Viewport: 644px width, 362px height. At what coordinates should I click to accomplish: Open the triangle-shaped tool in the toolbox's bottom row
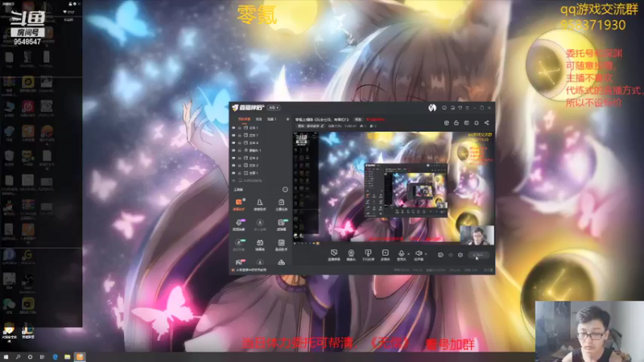tap(281, 262)
